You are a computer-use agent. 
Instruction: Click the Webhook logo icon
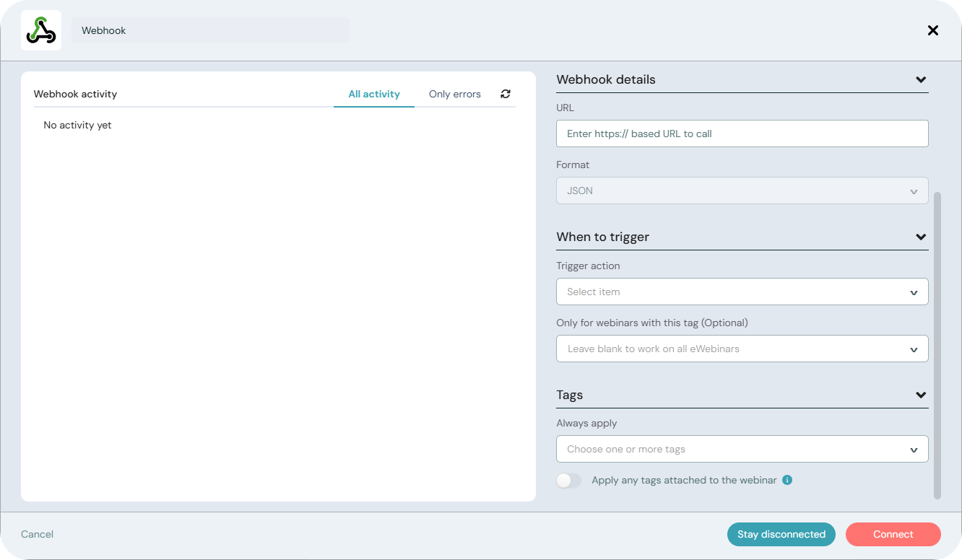(x=41, y=30)
